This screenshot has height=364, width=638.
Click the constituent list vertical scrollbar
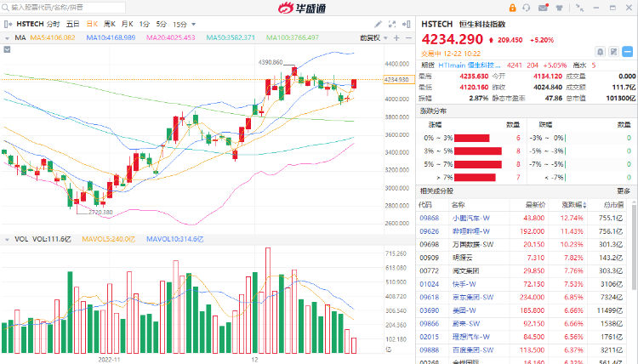pos(633,248)
